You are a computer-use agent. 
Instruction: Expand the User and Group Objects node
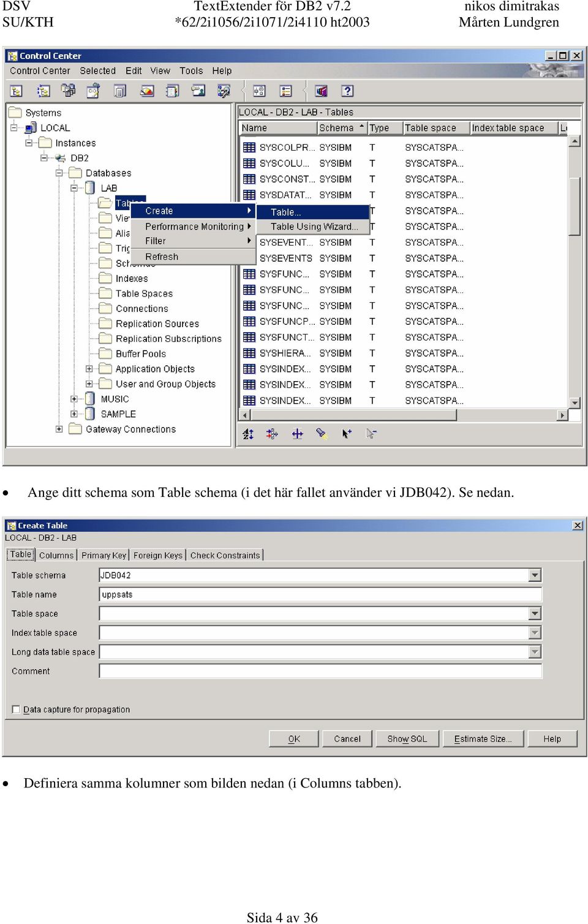coord(89,384)
